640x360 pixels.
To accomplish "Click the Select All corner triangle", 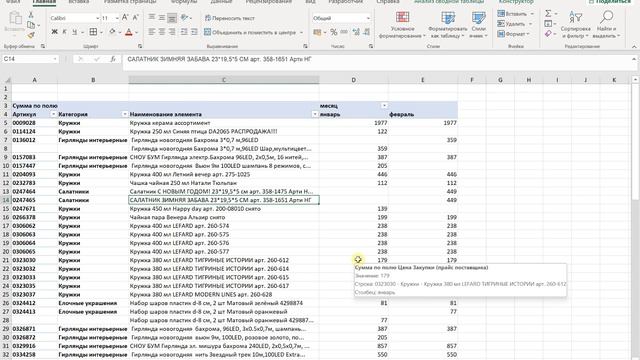I will point(7,80).
